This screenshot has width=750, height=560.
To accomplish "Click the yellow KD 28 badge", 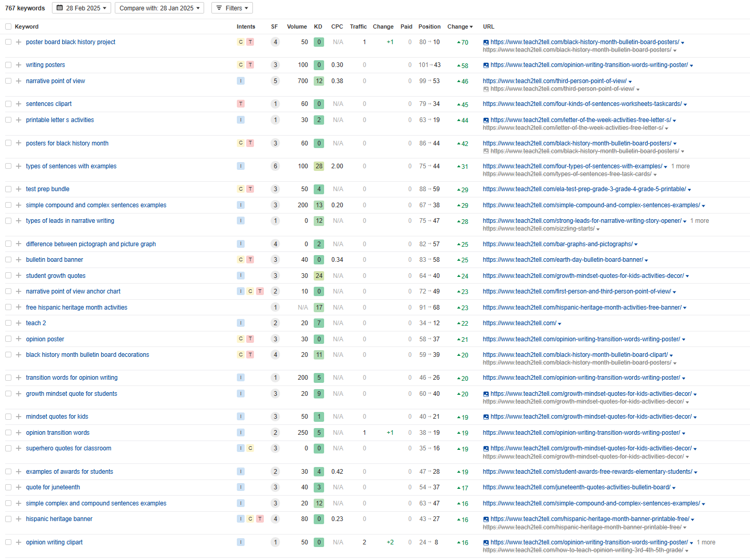I will 319,166.
